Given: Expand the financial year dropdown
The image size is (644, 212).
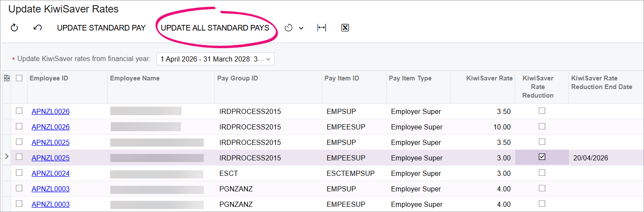Looking at the screenshot, I should 269,59.
